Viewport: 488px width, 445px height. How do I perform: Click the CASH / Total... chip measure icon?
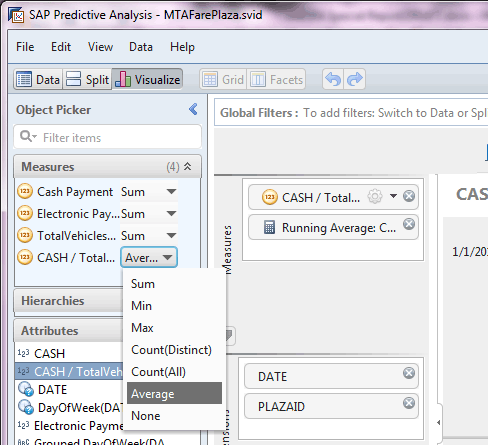point(270,197)
